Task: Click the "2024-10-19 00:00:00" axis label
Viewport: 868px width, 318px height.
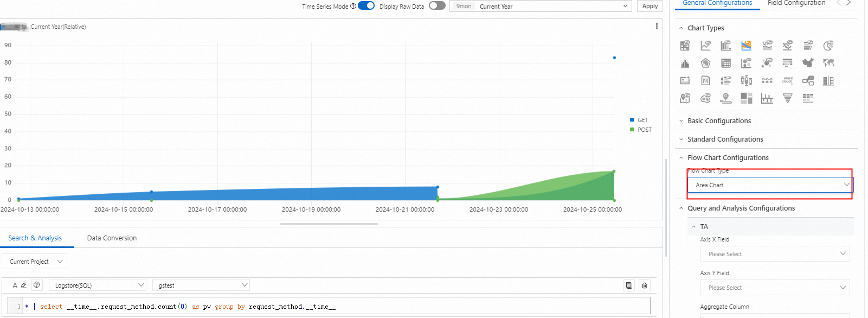Action: click(x=311, y=209)
